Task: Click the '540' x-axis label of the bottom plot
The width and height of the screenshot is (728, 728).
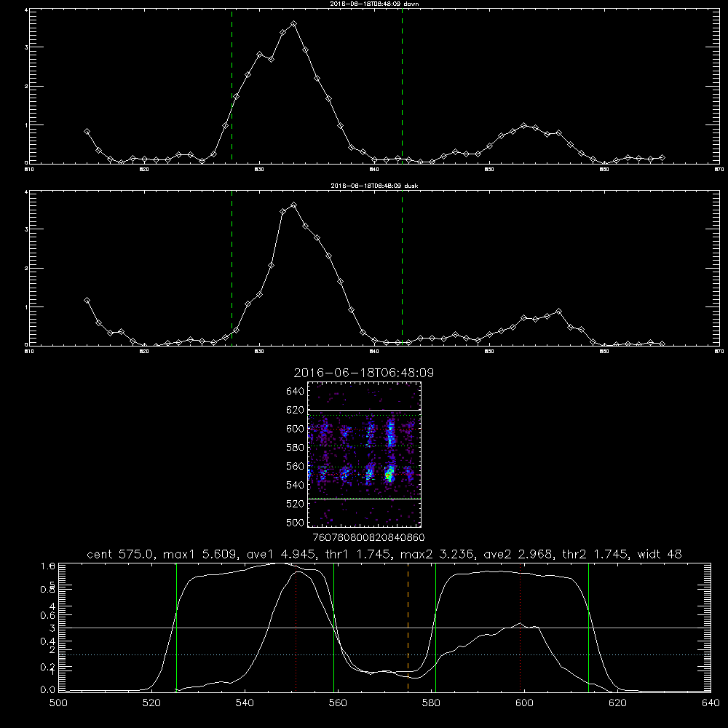Action: pos(245,703)
